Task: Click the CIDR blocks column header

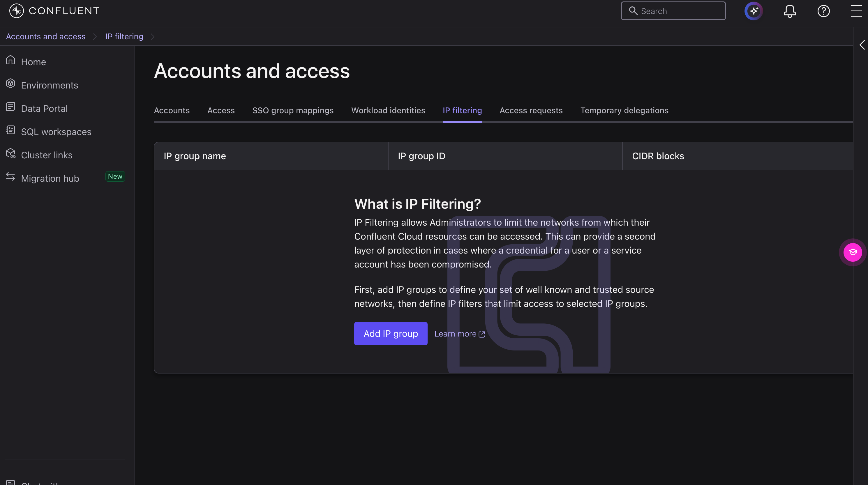Action: [x=738, y=156]
